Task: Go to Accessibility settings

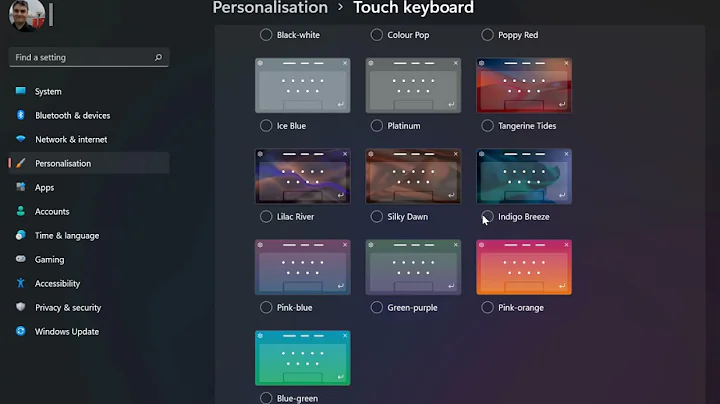Action: point(89,283)
